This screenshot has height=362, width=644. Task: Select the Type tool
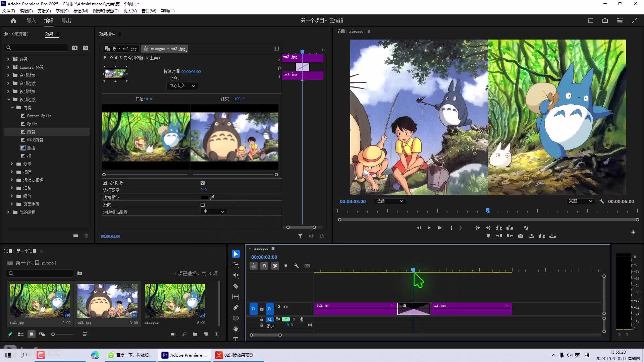(x=236, y=339)
